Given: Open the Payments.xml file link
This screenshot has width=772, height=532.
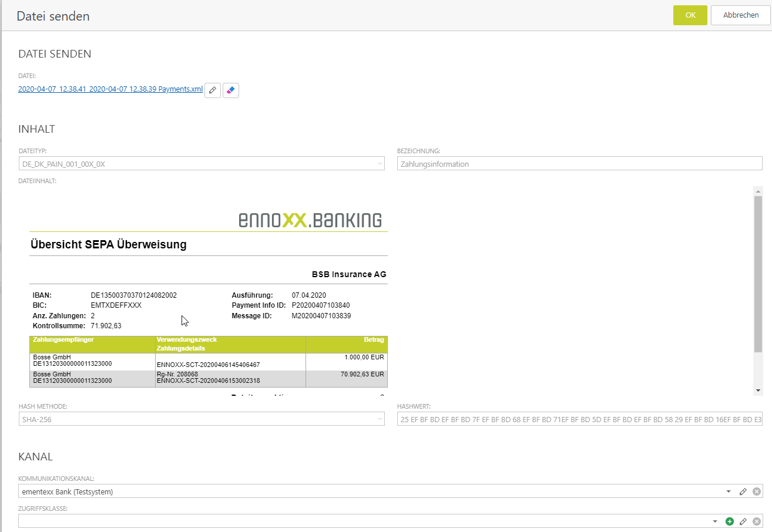Looking at the screenshot, I should (x=110, y=90).
